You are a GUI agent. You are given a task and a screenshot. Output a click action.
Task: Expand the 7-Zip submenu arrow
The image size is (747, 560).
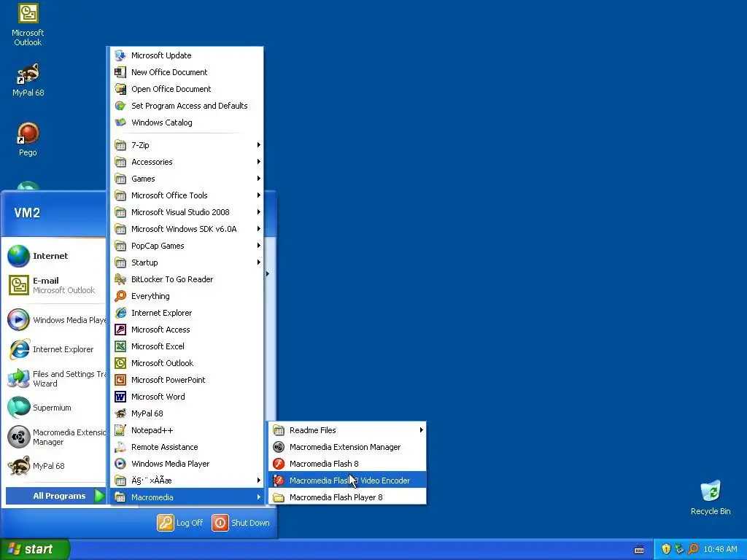(x=259, y=145)
